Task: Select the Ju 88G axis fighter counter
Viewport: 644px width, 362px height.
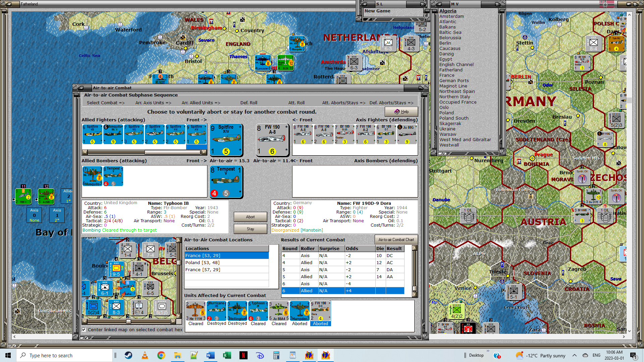Action: pyautogui.click(x=407, y=134)
